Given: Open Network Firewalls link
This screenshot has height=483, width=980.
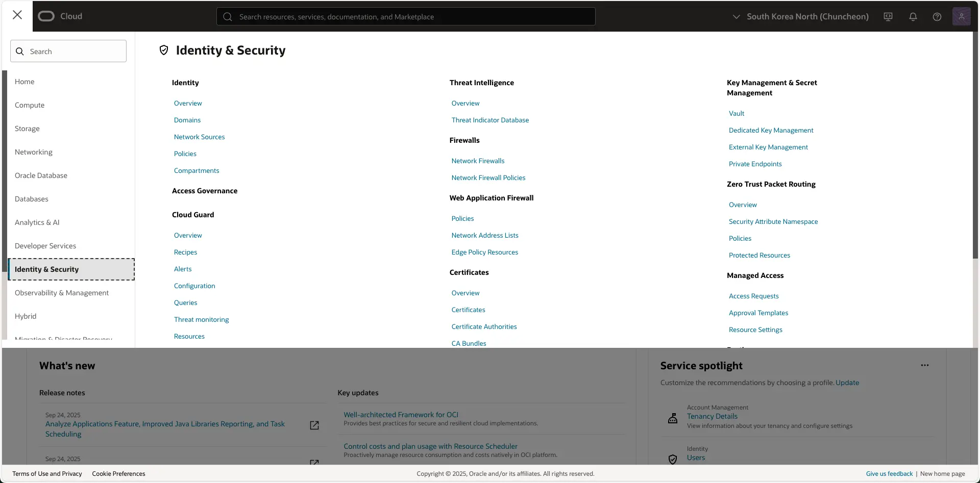Looking at the screenshot, I should [478, 161].
